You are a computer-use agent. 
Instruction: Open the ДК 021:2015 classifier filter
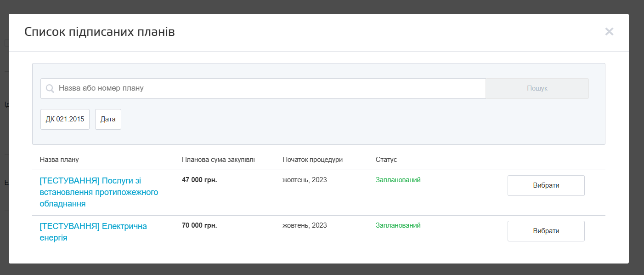click(x=65, y=120)
